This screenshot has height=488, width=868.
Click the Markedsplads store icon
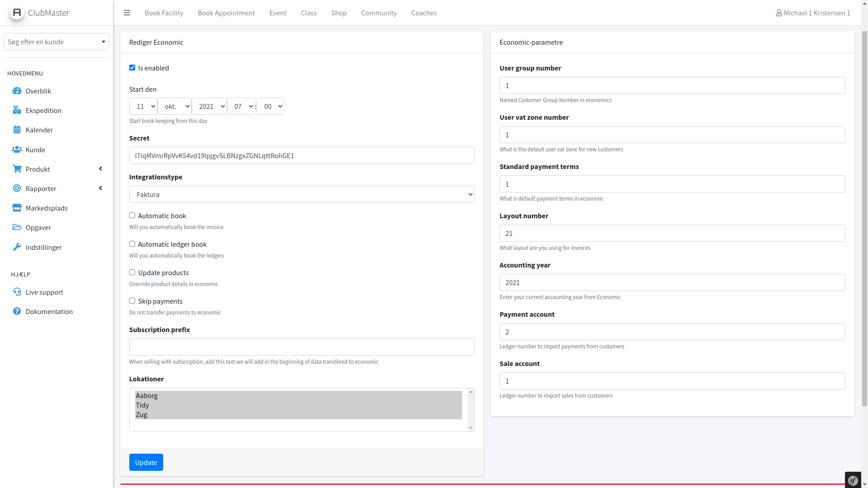tap(17, 208)
